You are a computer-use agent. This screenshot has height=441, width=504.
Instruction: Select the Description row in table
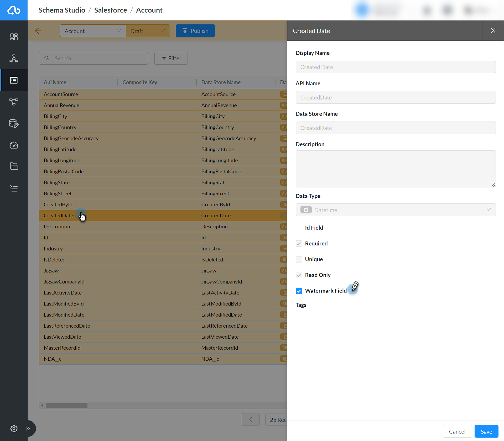point(163,227)
